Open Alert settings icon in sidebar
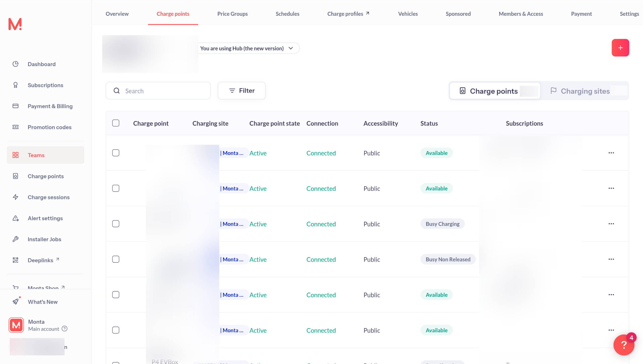 (x=16, y=218)
